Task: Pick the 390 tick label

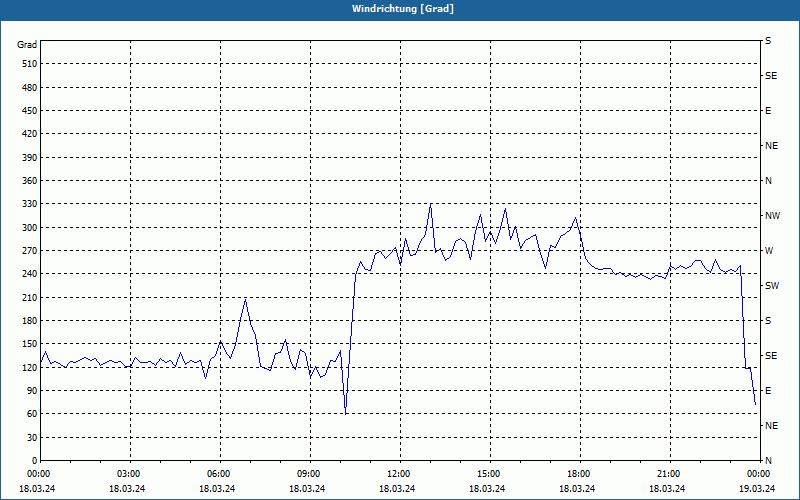Action: pyautogui.click(x=30, y=158)
